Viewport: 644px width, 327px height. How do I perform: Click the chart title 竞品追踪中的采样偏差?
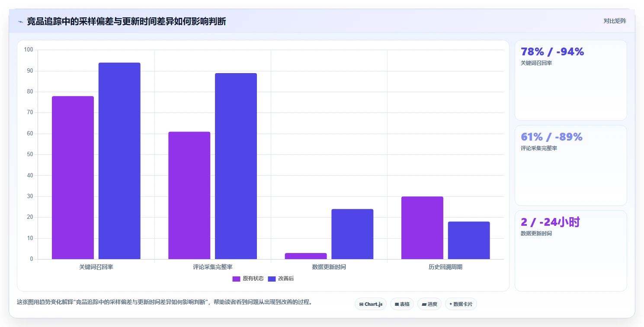126,22
